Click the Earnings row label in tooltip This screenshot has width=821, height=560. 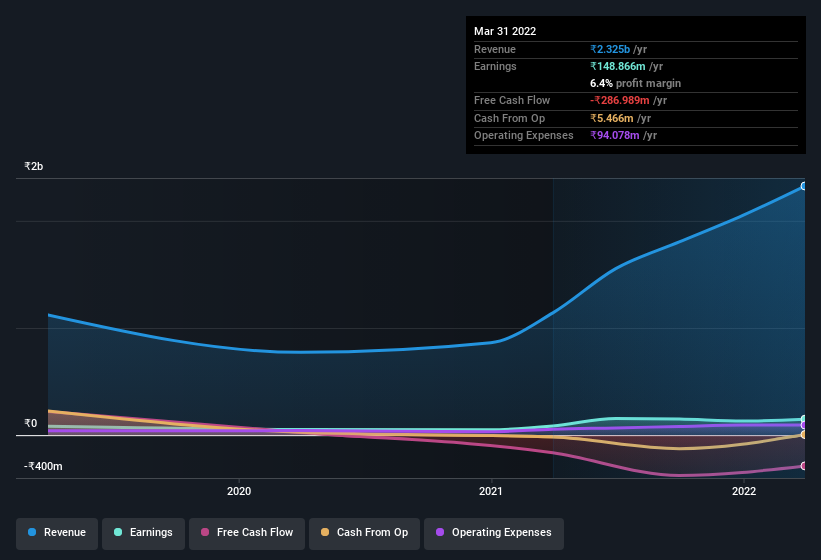click(495, 66)
